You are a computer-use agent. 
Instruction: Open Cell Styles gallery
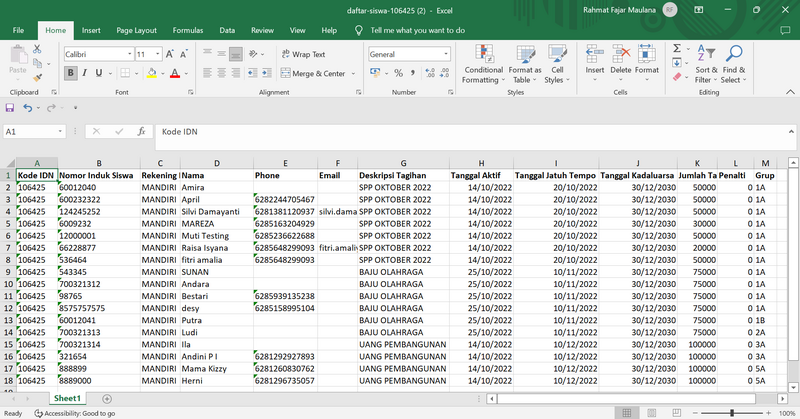coord(557,64)
